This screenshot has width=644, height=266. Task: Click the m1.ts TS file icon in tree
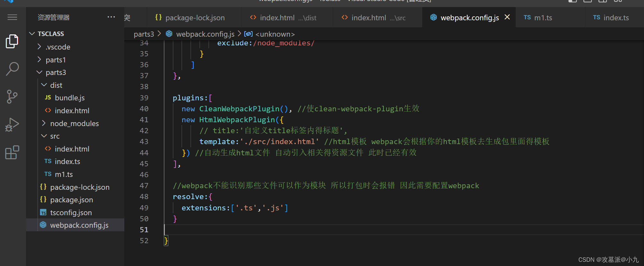[48, 174]
